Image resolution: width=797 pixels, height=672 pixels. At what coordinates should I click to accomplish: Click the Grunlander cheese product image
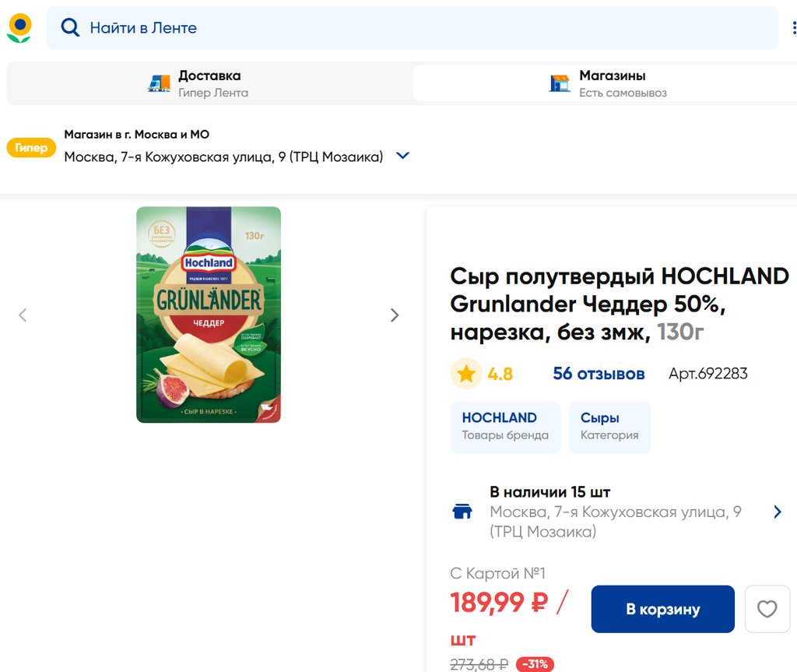coord(209,315)
